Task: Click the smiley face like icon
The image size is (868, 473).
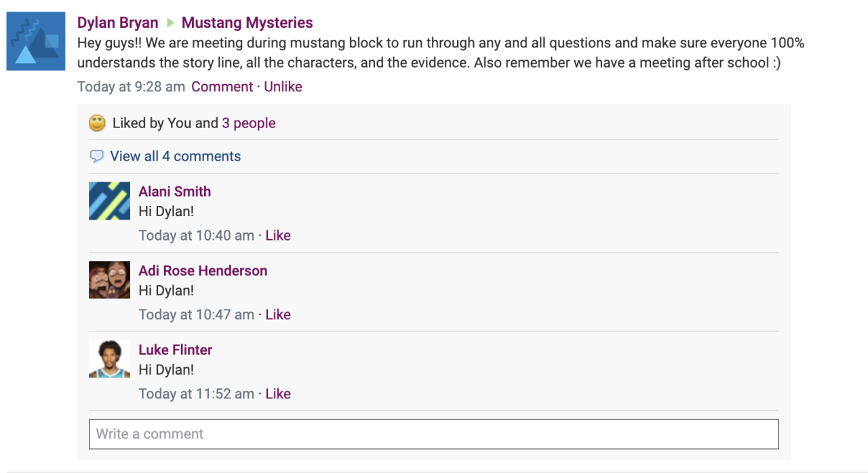Action: tap(98, 123)
